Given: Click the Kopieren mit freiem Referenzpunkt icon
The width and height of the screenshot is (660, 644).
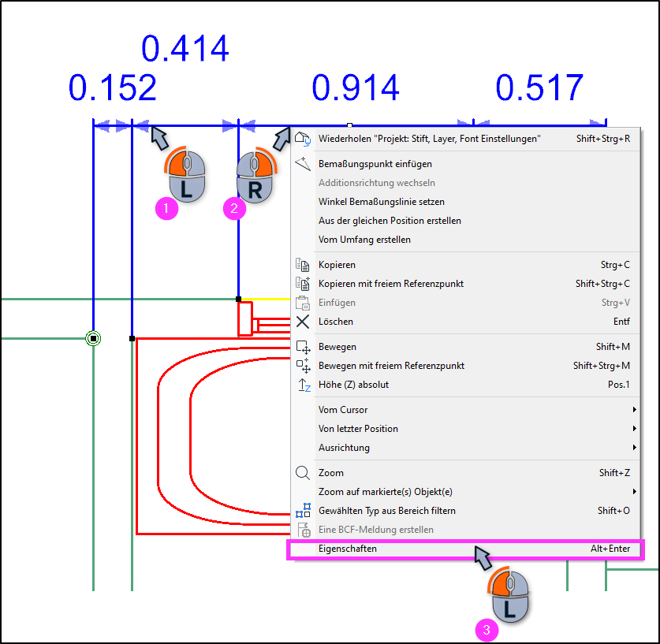Looking at the screenshot, I should (x=303, y=284).
